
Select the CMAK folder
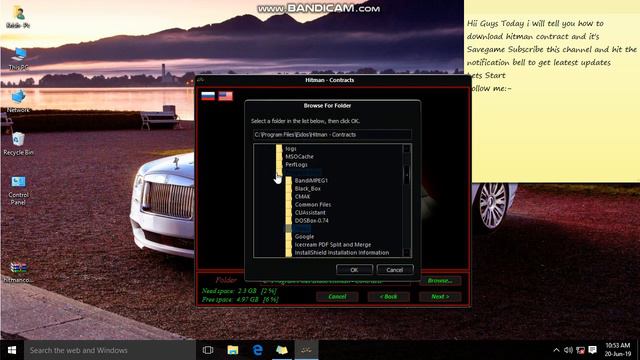(302, 197)
